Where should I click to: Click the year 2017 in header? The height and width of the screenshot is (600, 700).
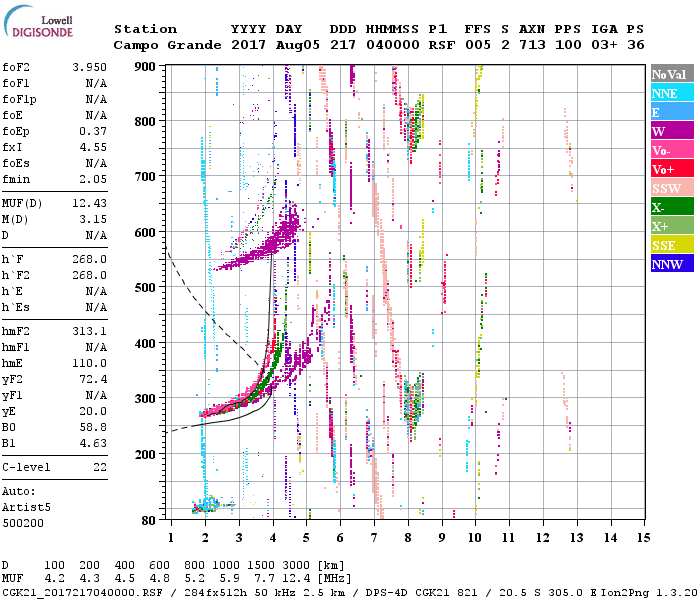point(249,45)
